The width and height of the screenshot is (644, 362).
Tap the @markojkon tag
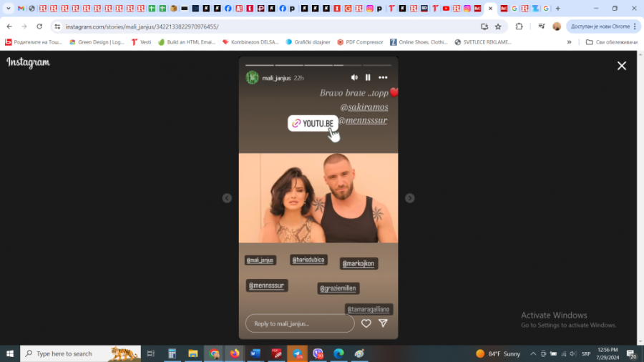[x=358, y=263]
